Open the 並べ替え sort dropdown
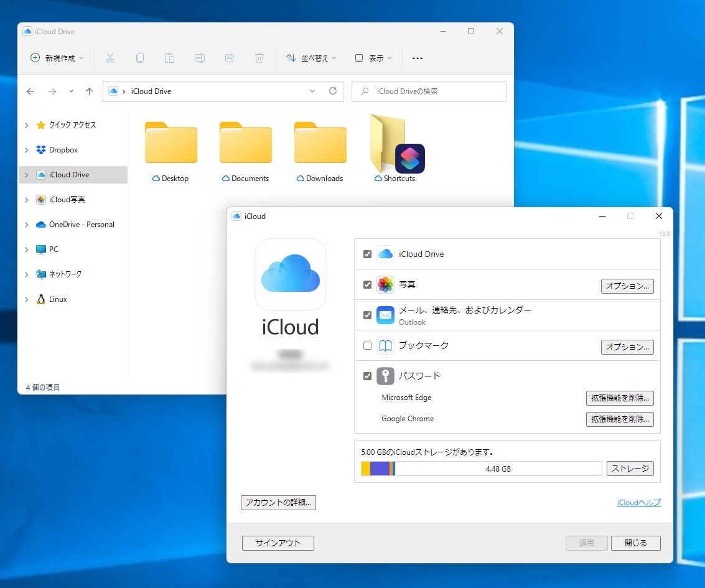The width and height of the screenshot is (705, 588). 310,58
